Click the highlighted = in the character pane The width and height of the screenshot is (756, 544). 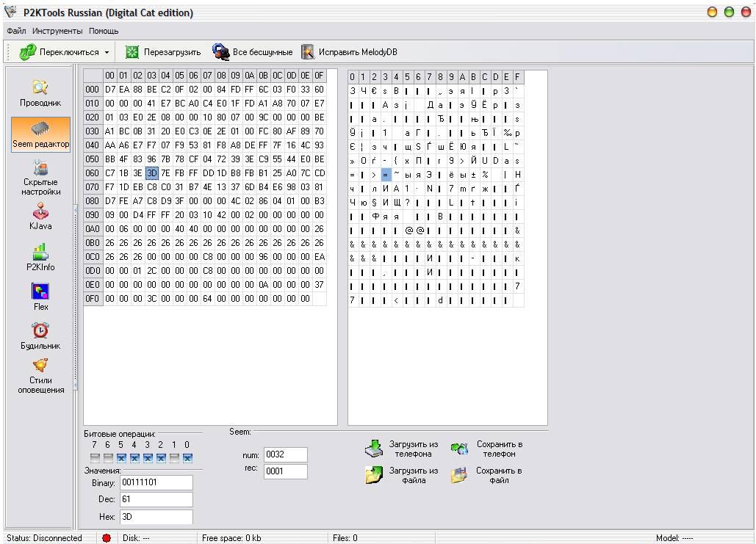click(386, 175)
